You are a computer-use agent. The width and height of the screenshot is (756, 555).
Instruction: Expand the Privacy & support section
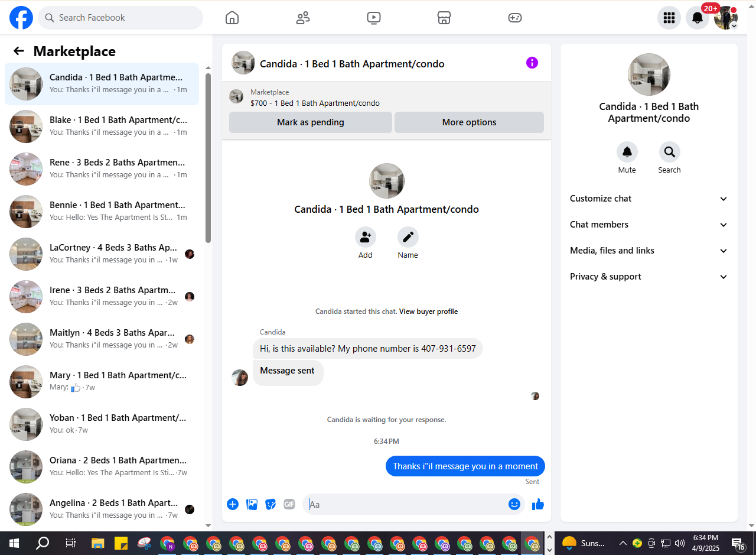click(x=649, y=277)
